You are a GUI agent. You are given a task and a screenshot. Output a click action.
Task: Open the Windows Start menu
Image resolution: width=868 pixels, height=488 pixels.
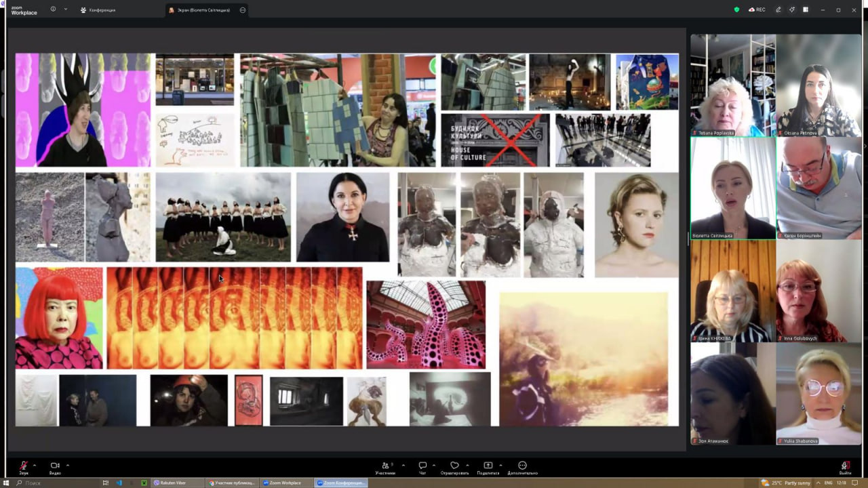[6, 483]
